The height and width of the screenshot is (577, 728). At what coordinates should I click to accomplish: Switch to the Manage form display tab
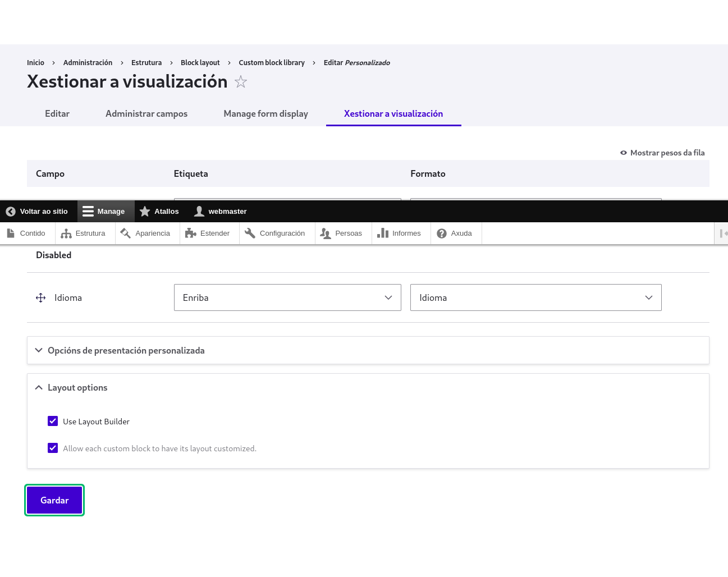pos(265,113)
